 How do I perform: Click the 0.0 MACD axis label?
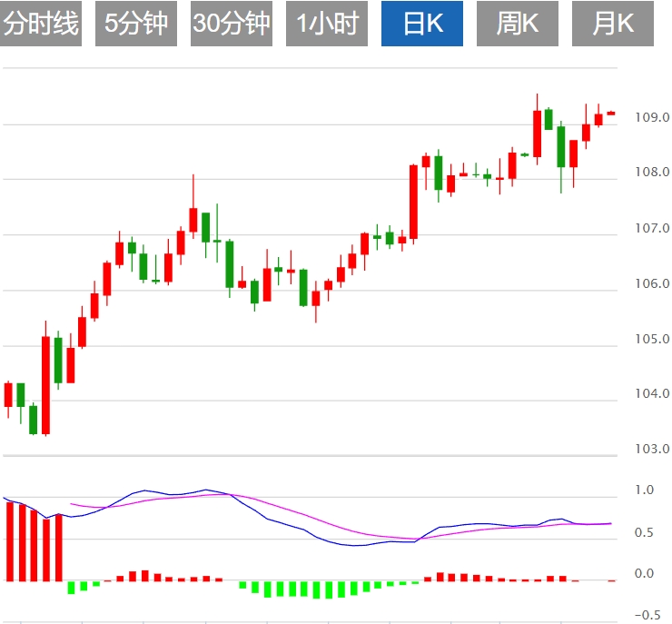644,573
